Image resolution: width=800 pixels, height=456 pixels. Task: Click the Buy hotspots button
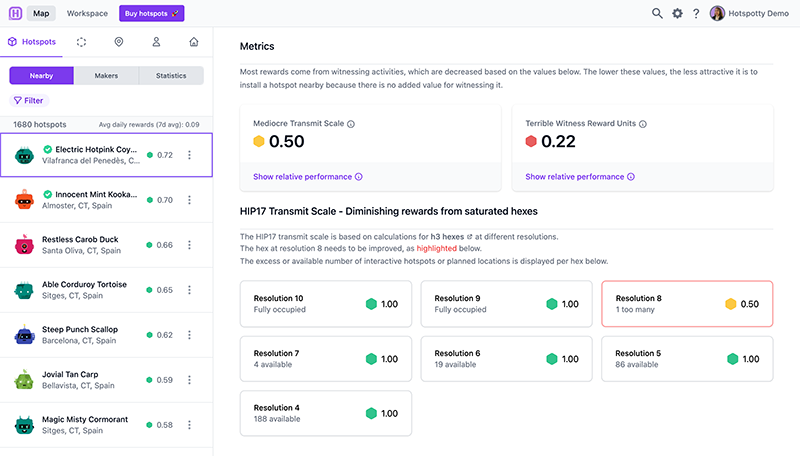point(151,14)
